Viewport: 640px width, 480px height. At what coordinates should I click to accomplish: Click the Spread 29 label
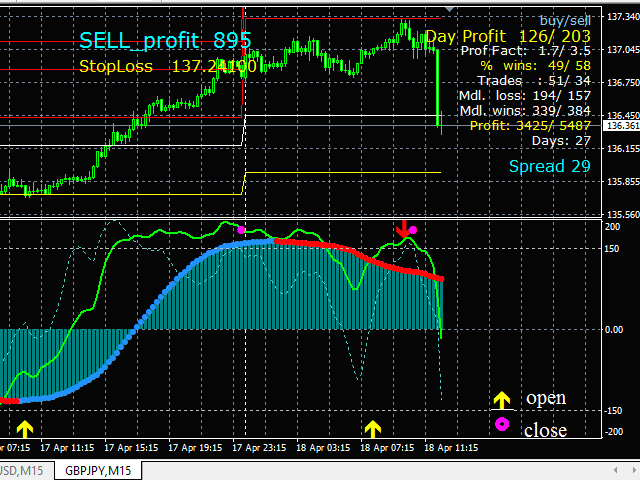pos(549,166)
